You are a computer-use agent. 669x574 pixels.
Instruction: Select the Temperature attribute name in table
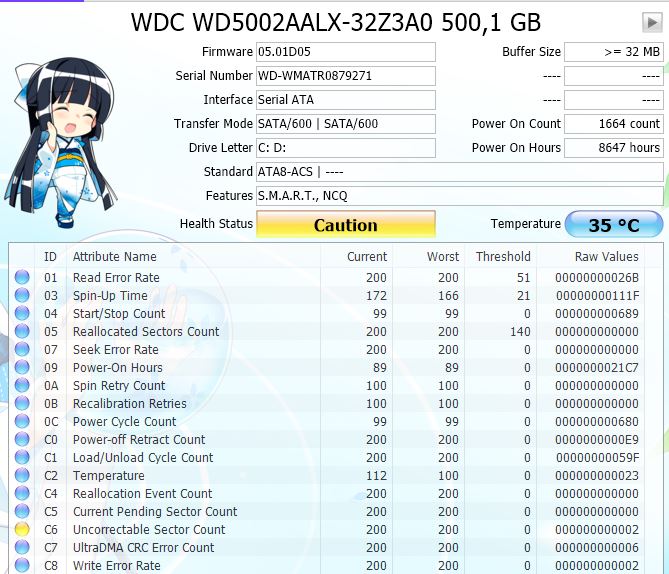pos(108,476)
